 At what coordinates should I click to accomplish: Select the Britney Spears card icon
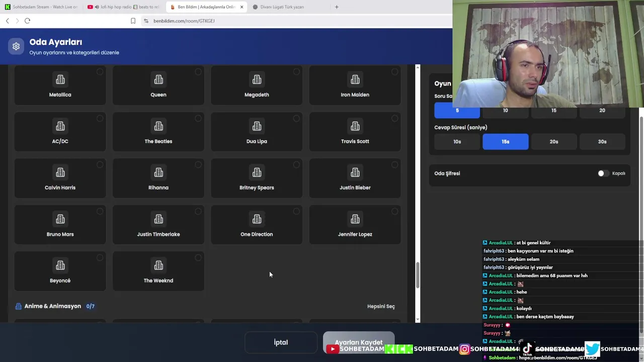click(x=257, y=173)
